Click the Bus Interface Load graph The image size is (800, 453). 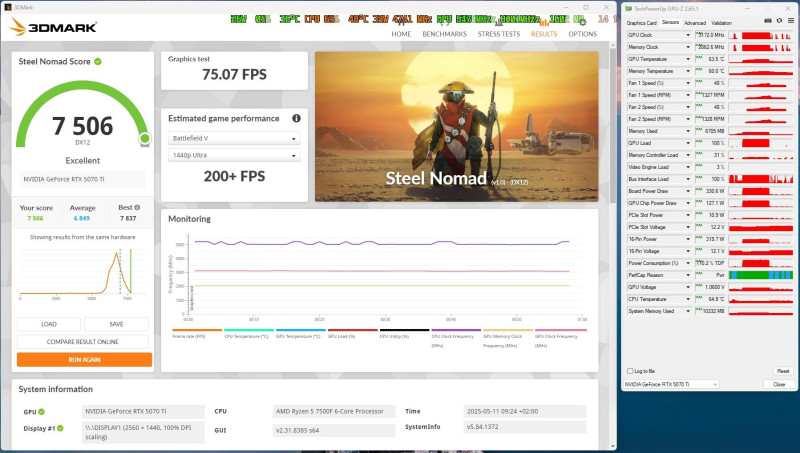click(x=761, y=179)
